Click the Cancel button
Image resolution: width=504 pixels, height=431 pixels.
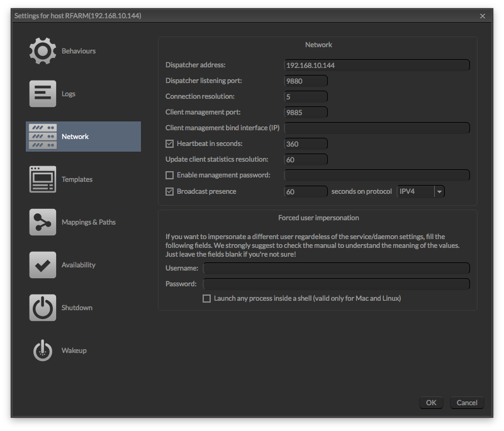pos(466,403)
